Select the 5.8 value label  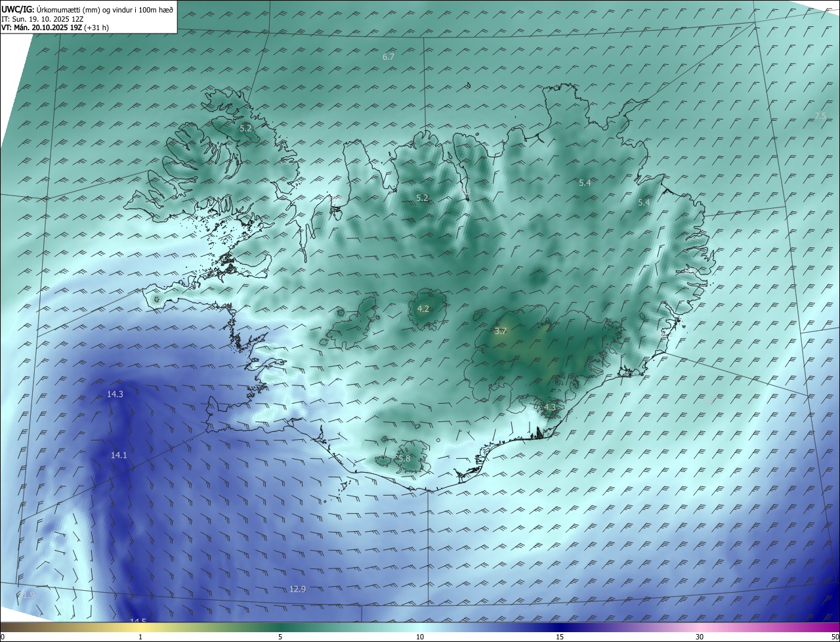tap(404, 458)
